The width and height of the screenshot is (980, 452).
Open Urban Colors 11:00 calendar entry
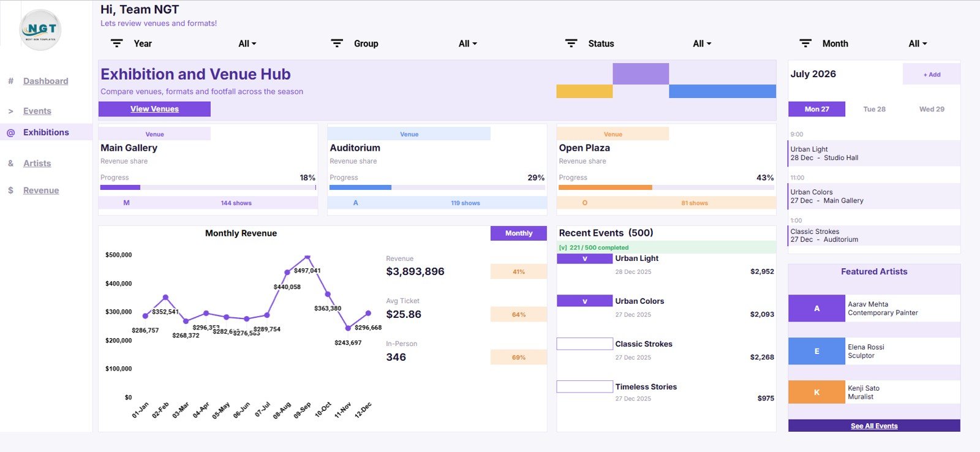point(874,196)
